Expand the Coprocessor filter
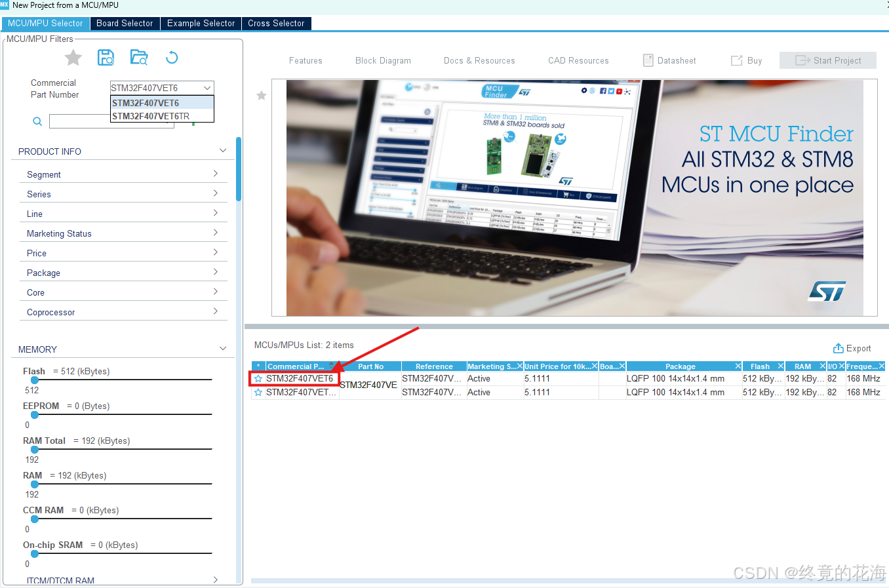This screenshot has height=588, width=889. (x=216, y=311)
